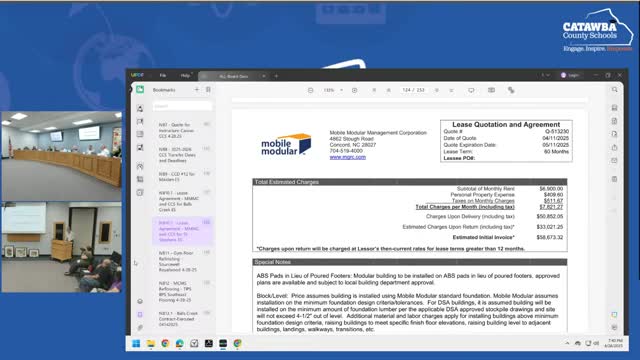Jump to the last page of document

tap(451, 90)
